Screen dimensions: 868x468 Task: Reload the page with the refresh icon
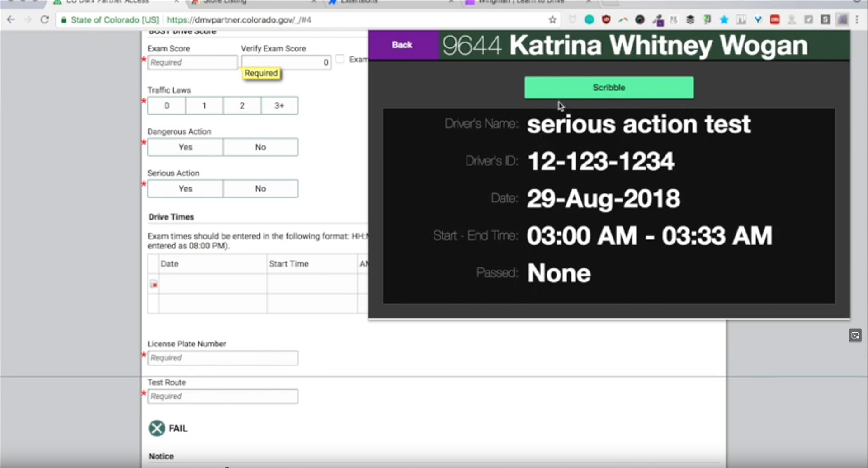point(44,20)
